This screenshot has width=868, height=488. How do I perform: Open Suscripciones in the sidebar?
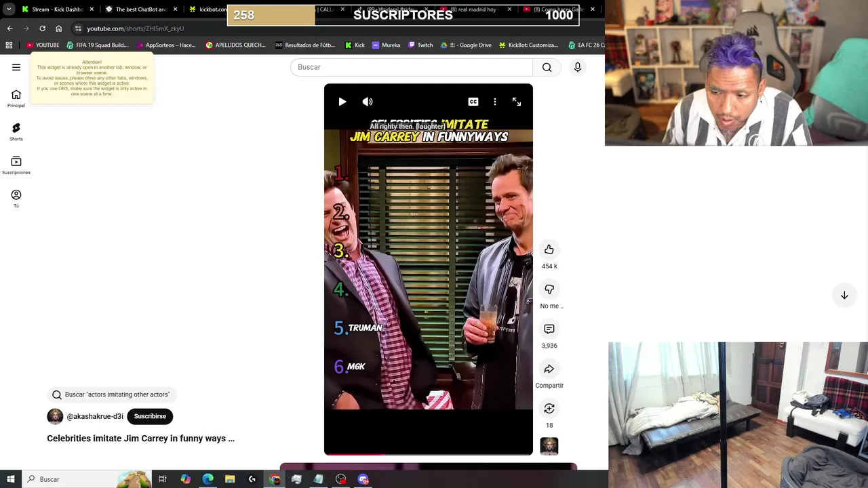click(16, 165)
